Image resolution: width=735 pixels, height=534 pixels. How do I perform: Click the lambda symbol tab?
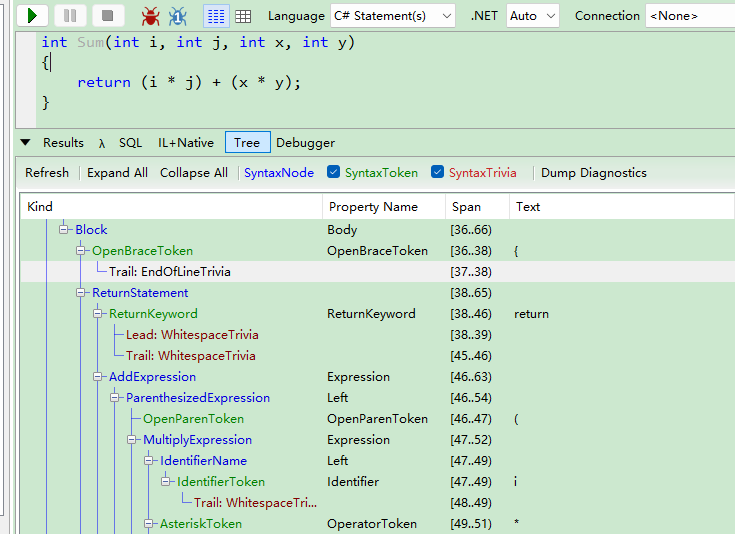tap(102, 143)
